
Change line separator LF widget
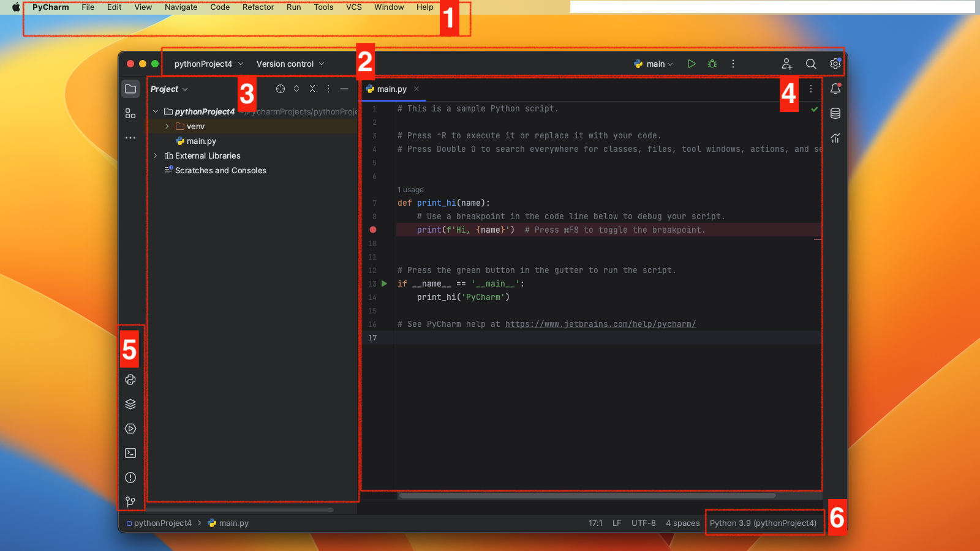617,523
